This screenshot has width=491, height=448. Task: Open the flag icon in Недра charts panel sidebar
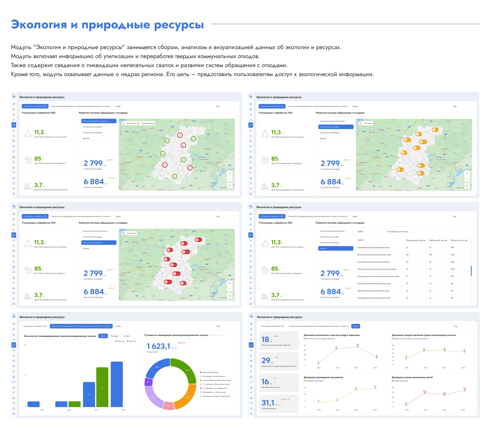pos(251,393)
